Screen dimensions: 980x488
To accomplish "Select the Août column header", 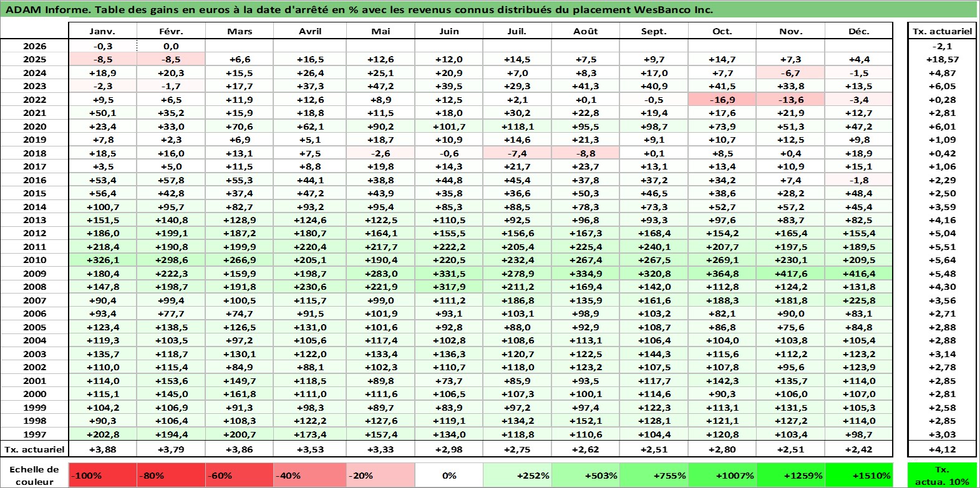I will [585, 31].
